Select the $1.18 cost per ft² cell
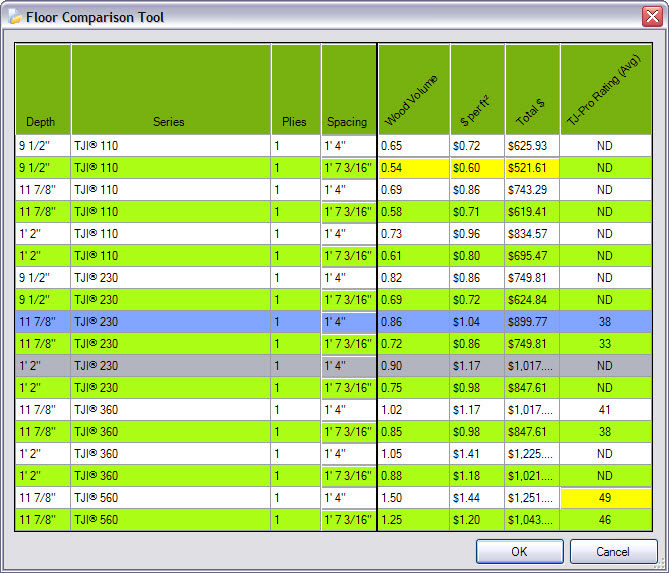Viewport: 669px width, 573px height. tap(477, 476)
